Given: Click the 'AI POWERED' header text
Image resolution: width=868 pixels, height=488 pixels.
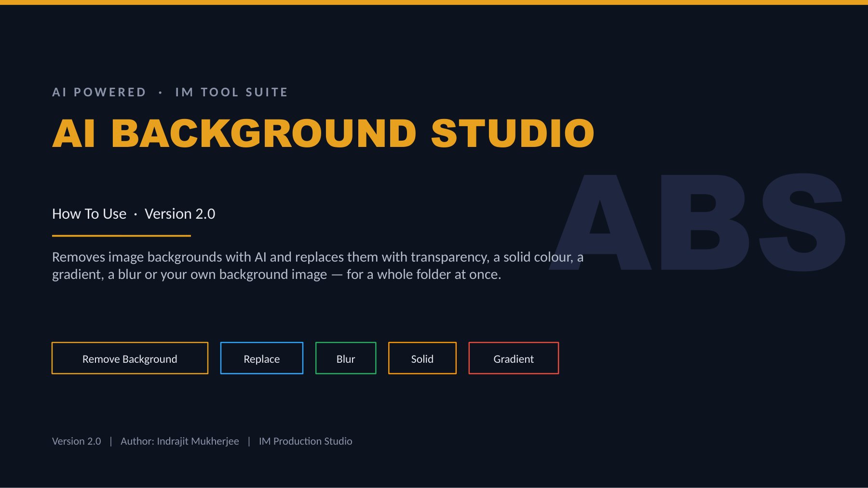Looking at the screenshot, I should [x=99, y=92].
